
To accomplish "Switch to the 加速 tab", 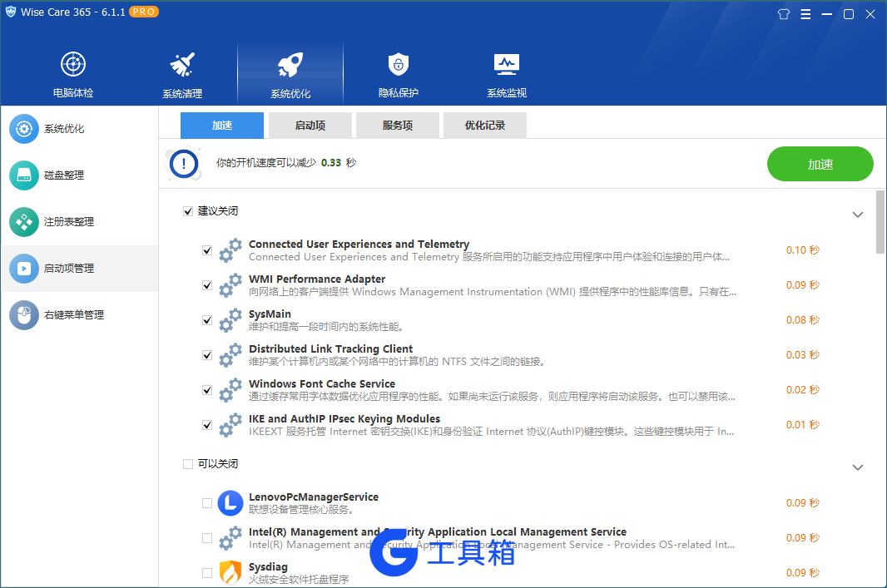I will [221, 126].
